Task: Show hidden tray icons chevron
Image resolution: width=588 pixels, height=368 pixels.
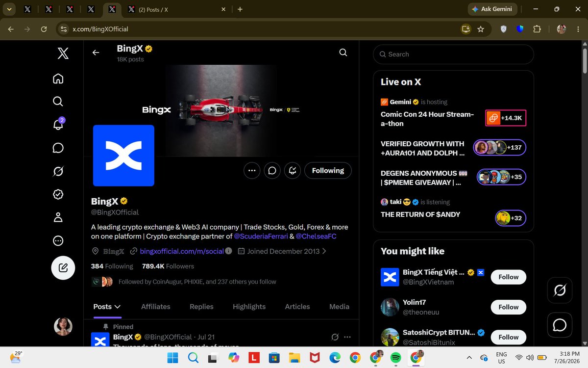Action: pyautogui.click(x=469, y=358)
